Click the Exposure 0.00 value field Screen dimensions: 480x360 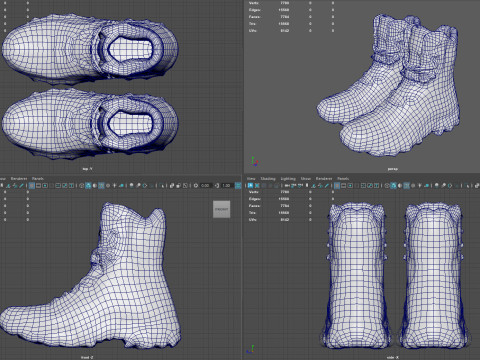[x=205, y=185]
